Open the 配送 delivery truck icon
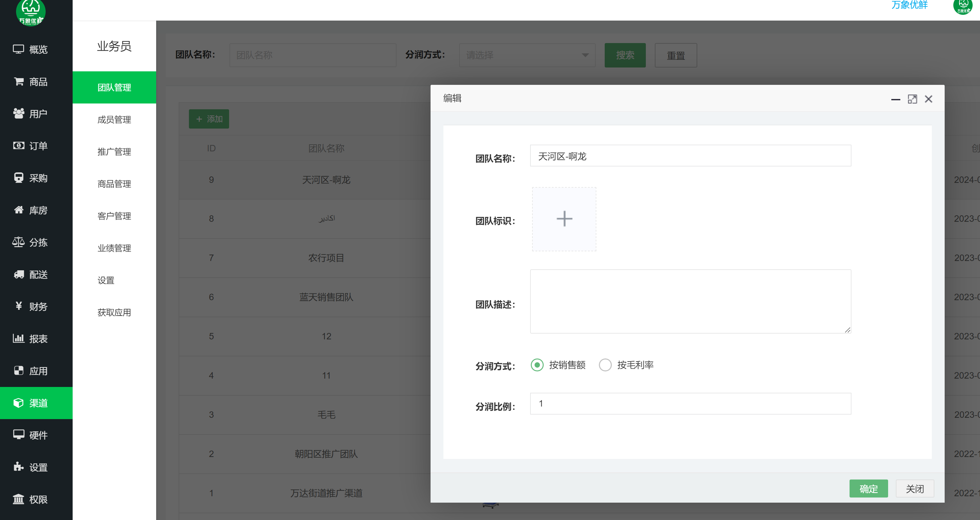 click(18, 274)
